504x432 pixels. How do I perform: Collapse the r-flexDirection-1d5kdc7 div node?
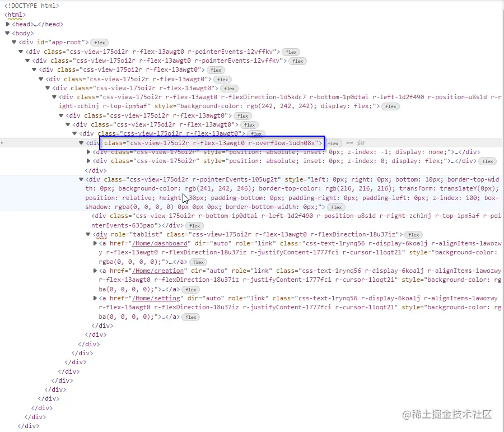tap(54, 97)
